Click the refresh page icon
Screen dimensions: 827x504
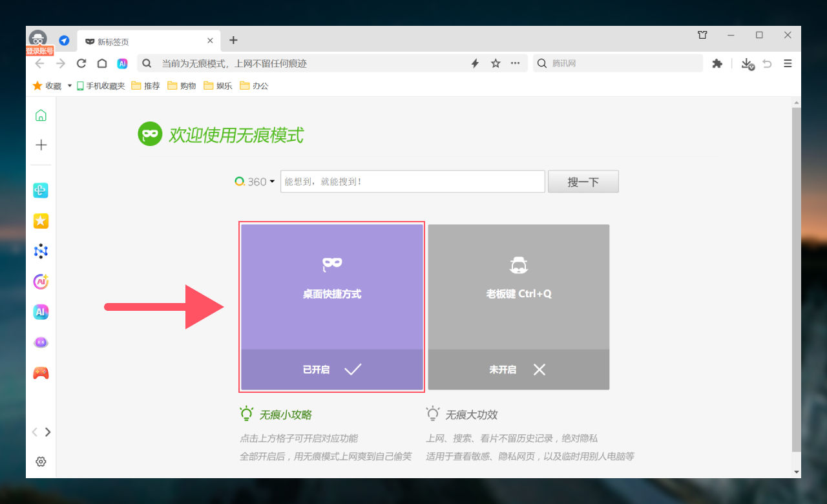(81, 63)
